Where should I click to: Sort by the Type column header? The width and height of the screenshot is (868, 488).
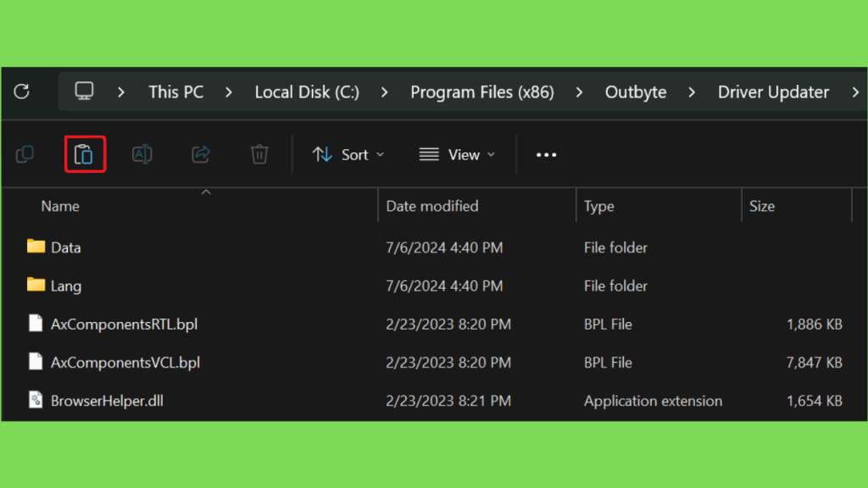[x=599, y=207]
